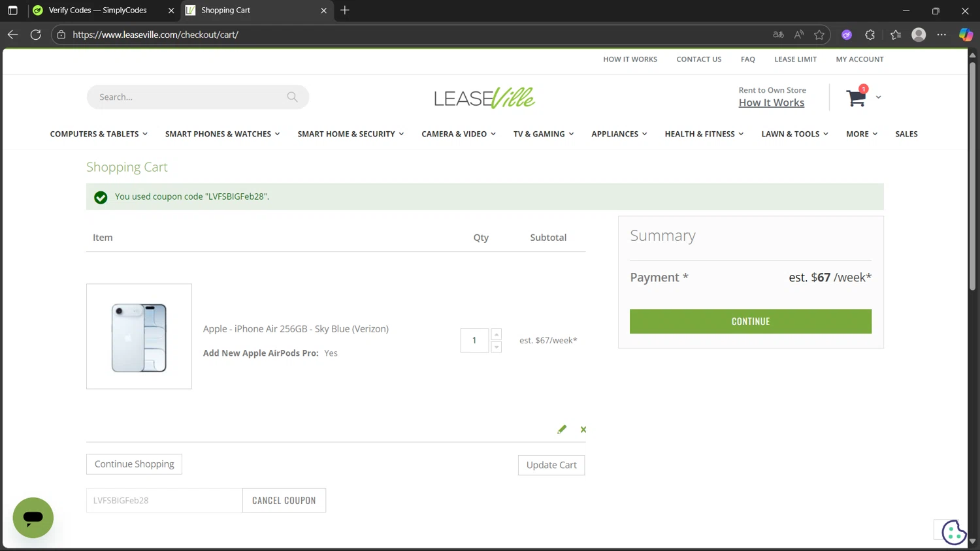Click the green Continue button
This screenshot has height=551, width=980.
click(x=751, y=321)
